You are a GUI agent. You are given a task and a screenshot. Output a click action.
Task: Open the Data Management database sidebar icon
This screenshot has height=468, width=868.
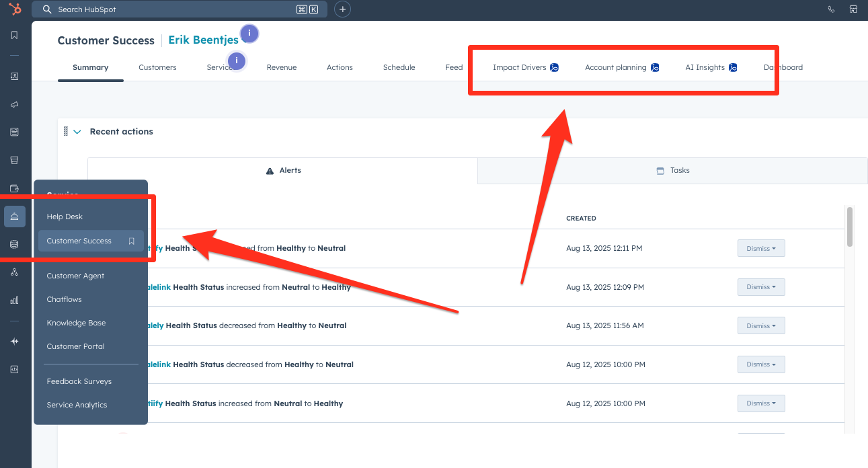pos(14,244)
